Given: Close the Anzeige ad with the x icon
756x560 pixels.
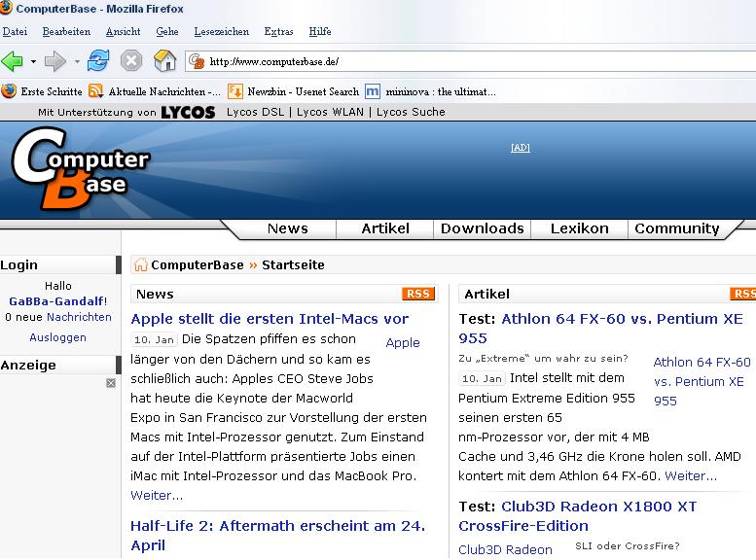Looking at the screenshot, I should 111,383.
